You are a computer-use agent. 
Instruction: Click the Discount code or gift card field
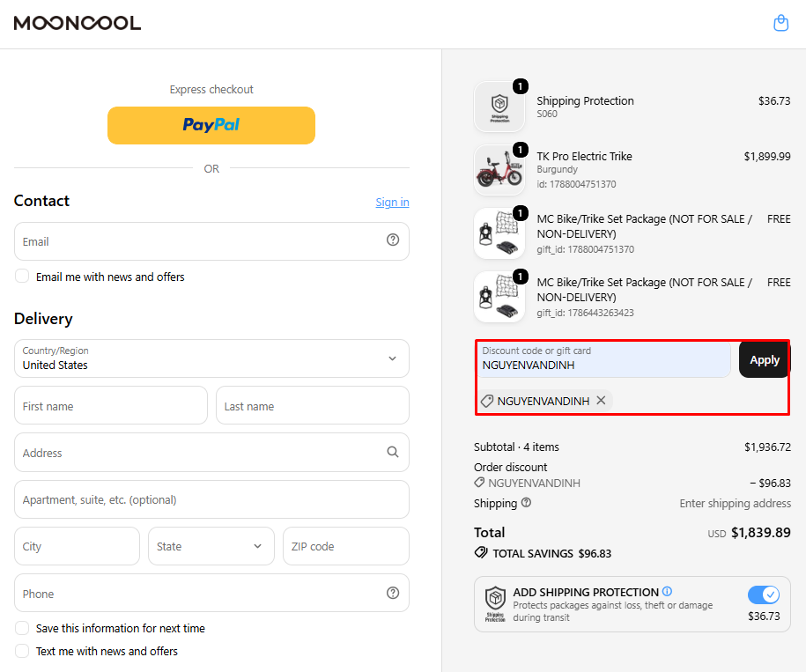pyautogui.click(x=604, y=359)
